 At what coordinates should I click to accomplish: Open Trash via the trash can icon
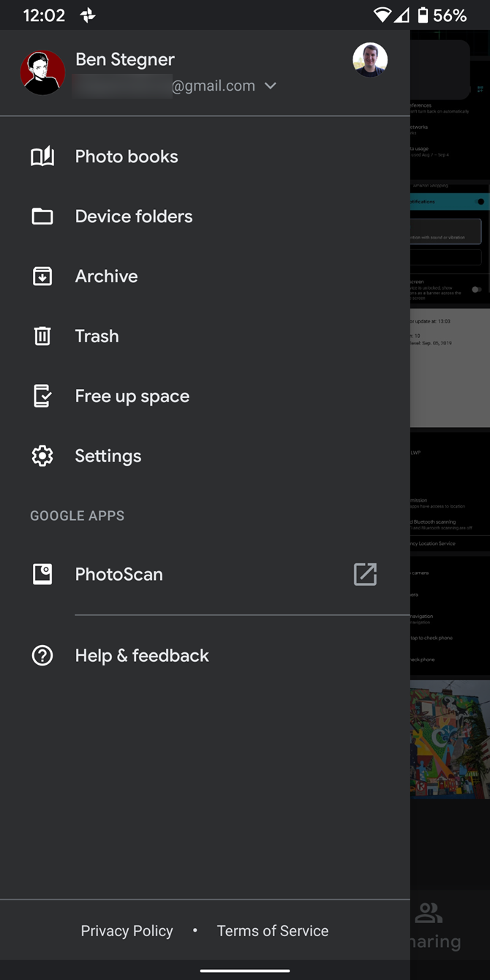pos(42,336)
